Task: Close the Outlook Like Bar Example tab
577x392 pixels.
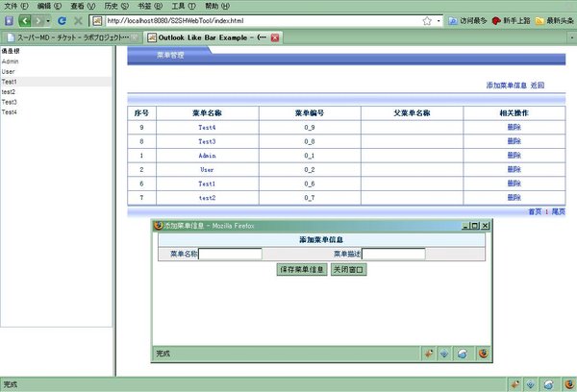Action: click(276, 37)
